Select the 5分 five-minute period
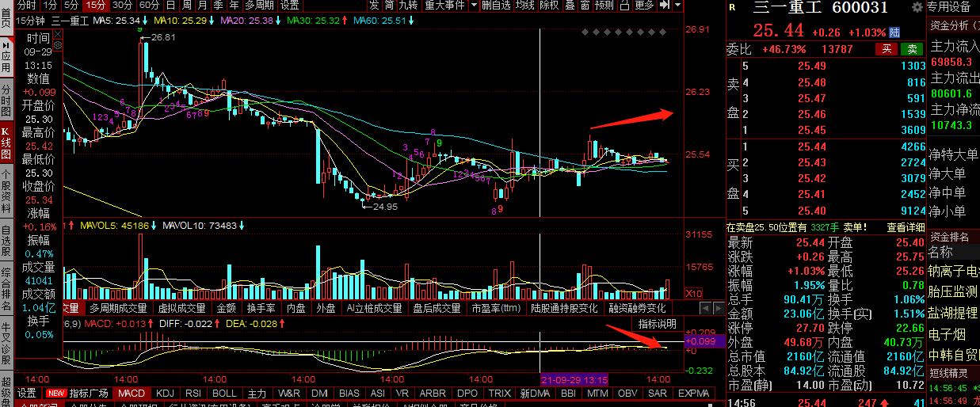This screenshot has height=407, width=980. pos(71,6)
